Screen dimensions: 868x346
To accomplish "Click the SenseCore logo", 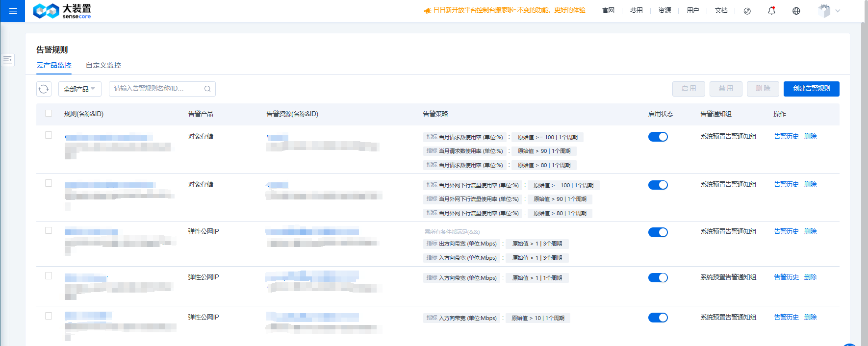I will click(62, 11).
